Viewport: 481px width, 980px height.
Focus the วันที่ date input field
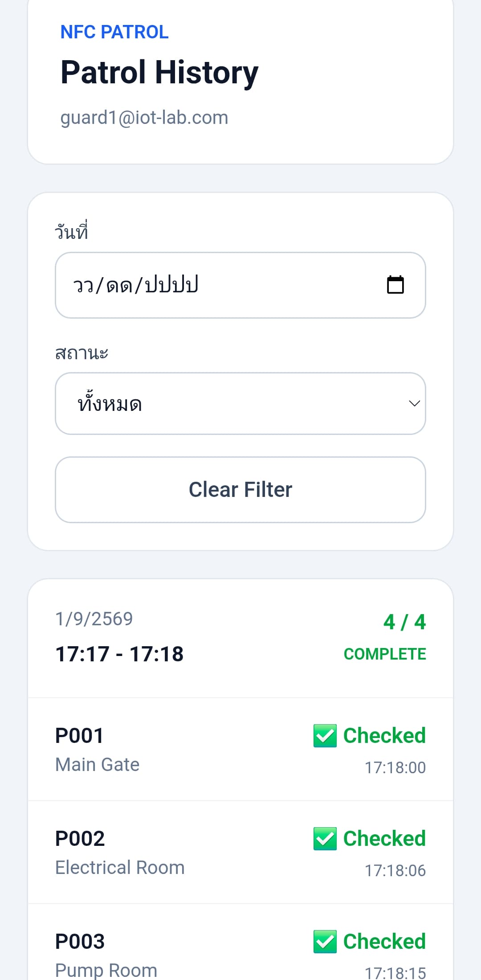point(240,285)
